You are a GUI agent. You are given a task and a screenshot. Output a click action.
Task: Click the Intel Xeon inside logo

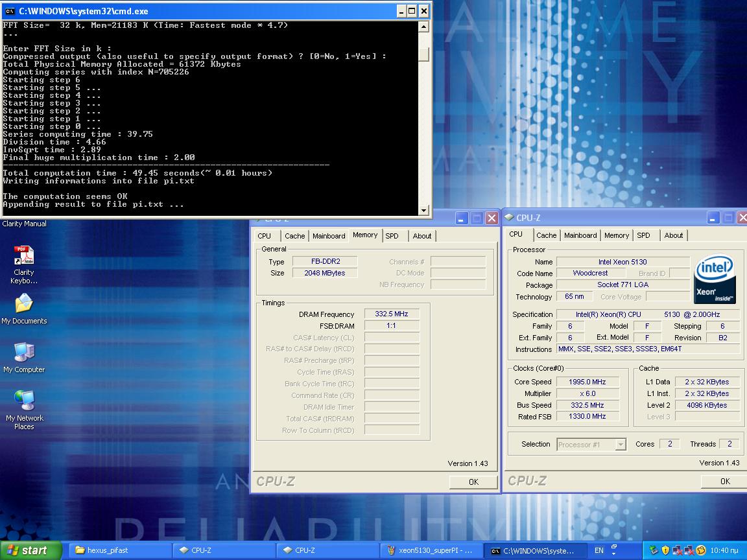tap(715, 279)
